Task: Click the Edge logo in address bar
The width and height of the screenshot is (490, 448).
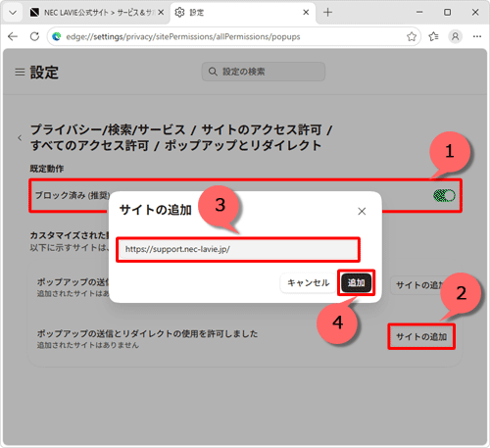Action: point(57,36)
